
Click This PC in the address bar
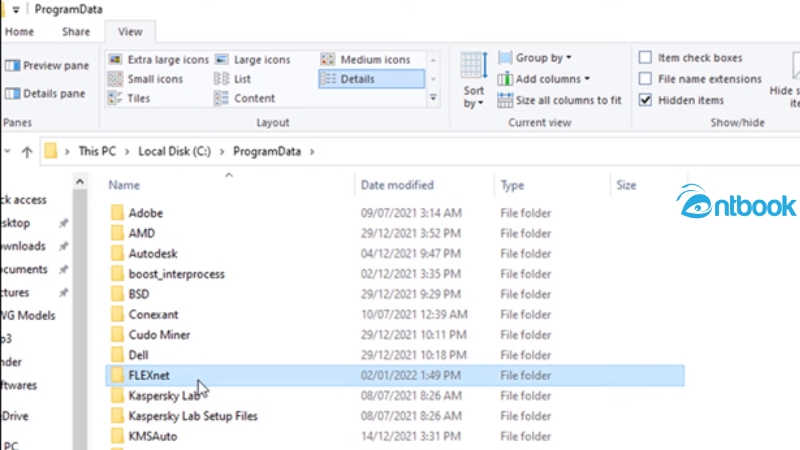[97, 152]
